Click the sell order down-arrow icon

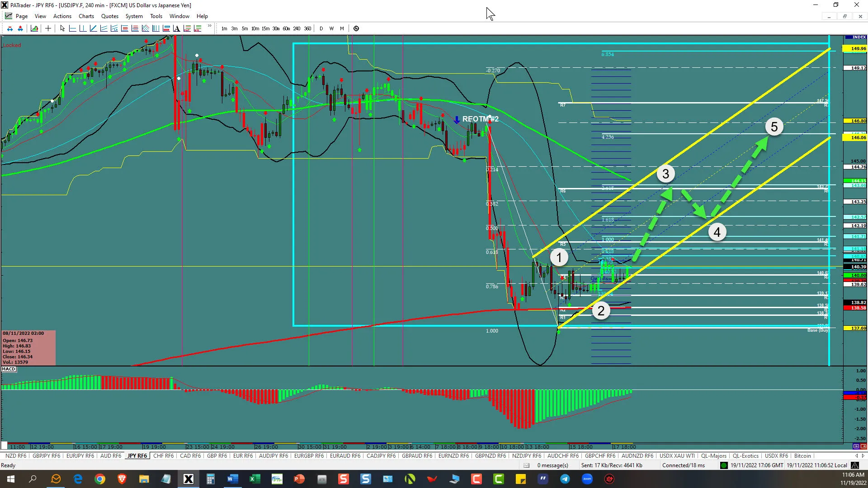click(10, 28)
